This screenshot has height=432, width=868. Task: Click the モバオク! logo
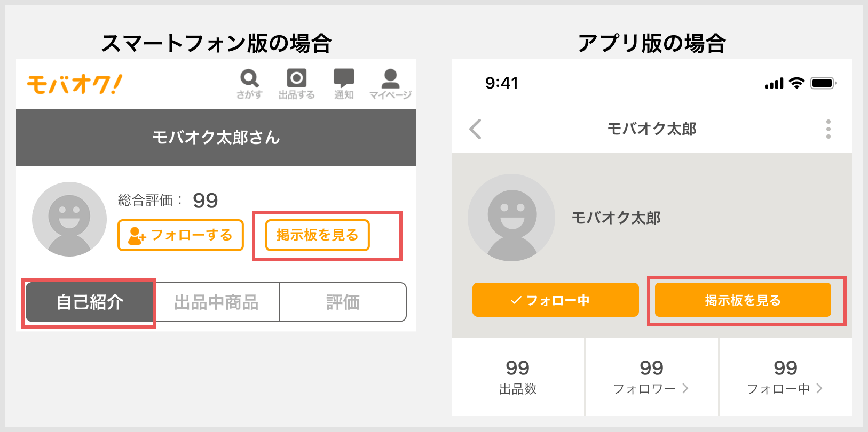(75, 84)
